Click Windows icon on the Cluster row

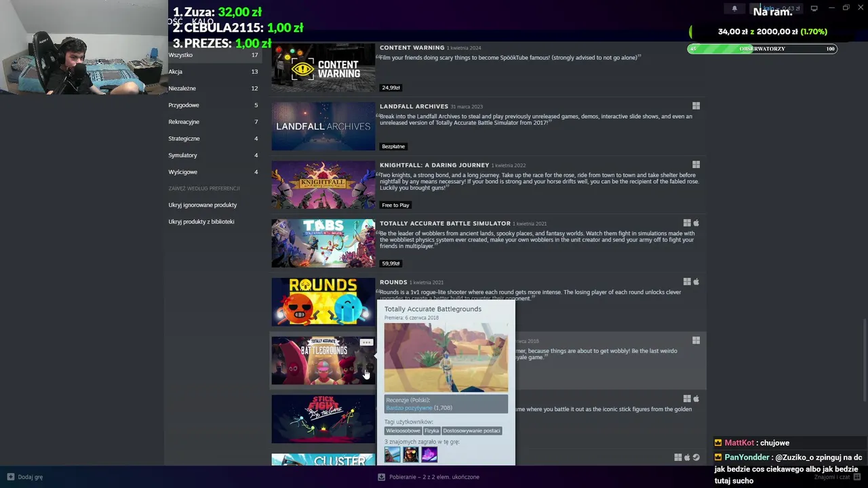coord(677,457)
